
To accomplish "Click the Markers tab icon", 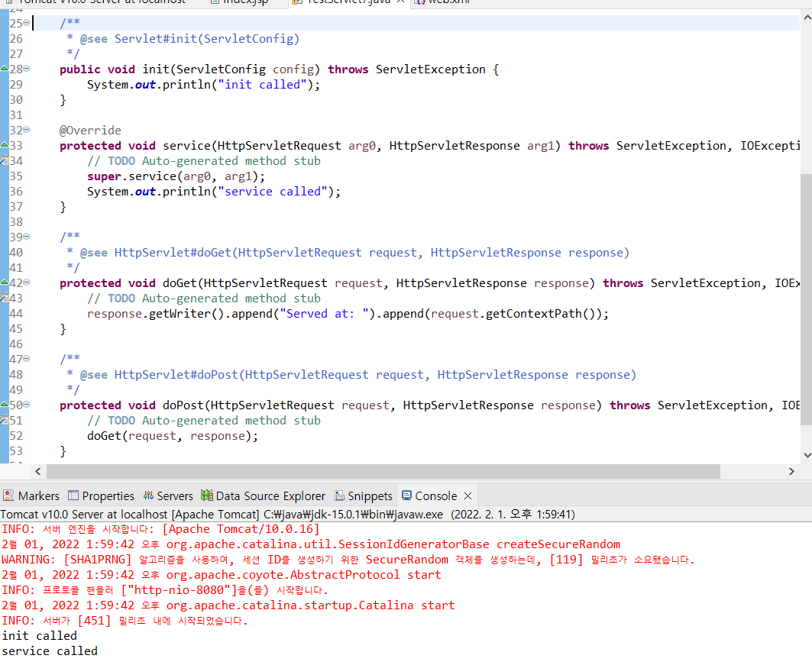I will click(x=8, y=496).
